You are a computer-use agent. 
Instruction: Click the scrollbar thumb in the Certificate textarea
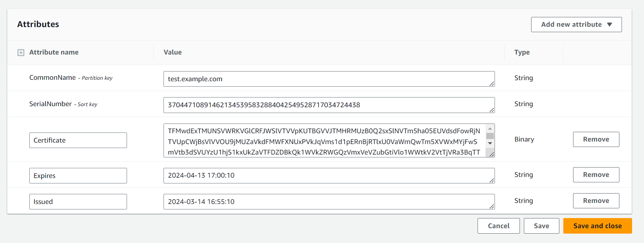click(x=490, y=136)
